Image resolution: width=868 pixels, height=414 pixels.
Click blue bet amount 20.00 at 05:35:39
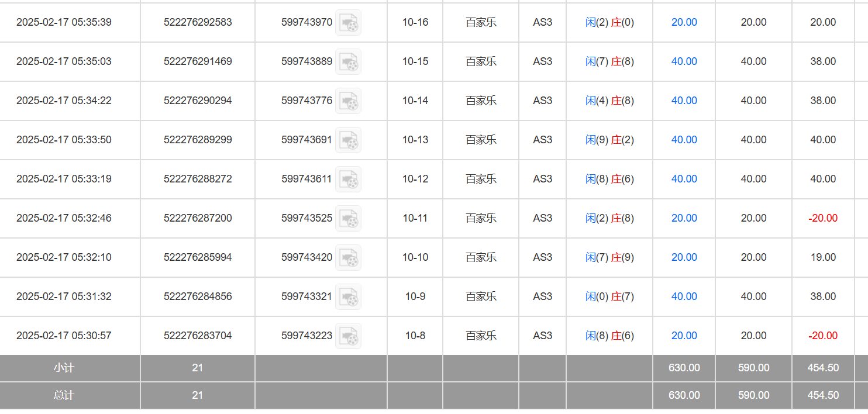tap(684, 22)
